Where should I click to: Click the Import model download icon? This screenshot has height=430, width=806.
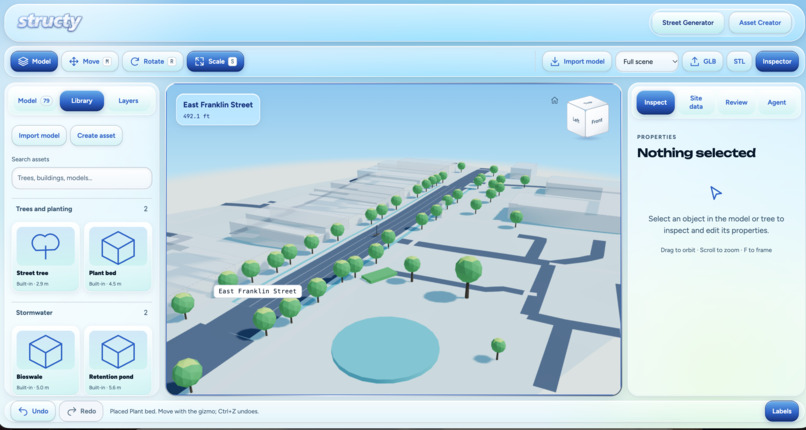(x=555, y=62)
